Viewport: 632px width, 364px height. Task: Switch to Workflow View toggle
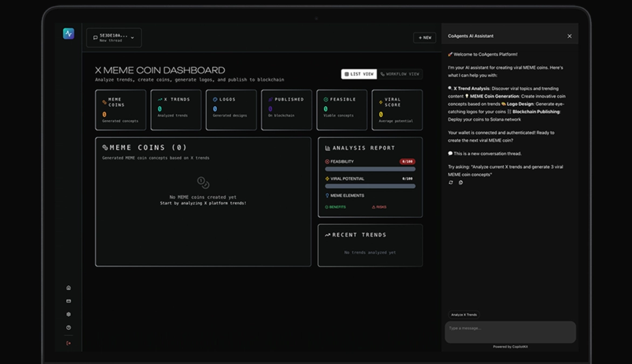point(400,74)
